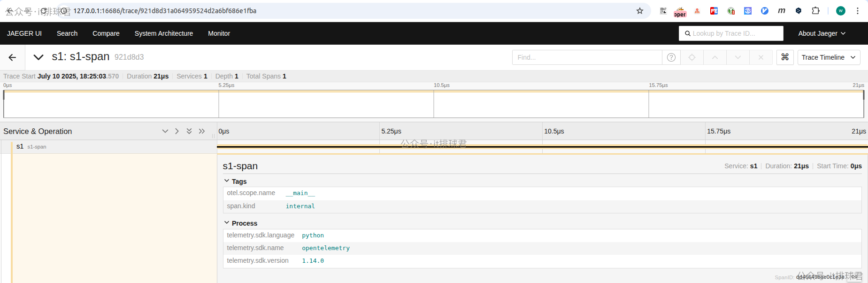Clear the find search with X icon
868x283 pixels.
click(761, 57)
